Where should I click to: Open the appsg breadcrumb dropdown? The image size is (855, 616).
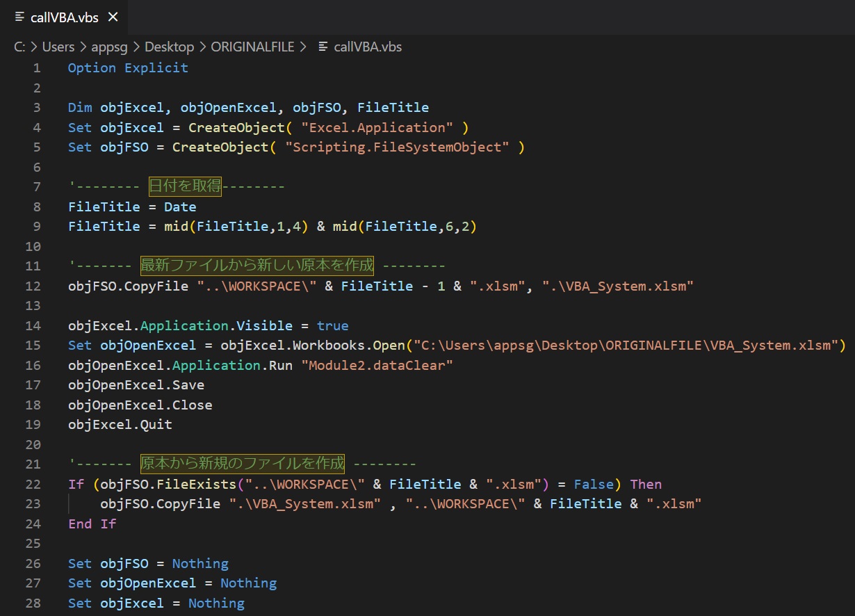coord(109,47)
